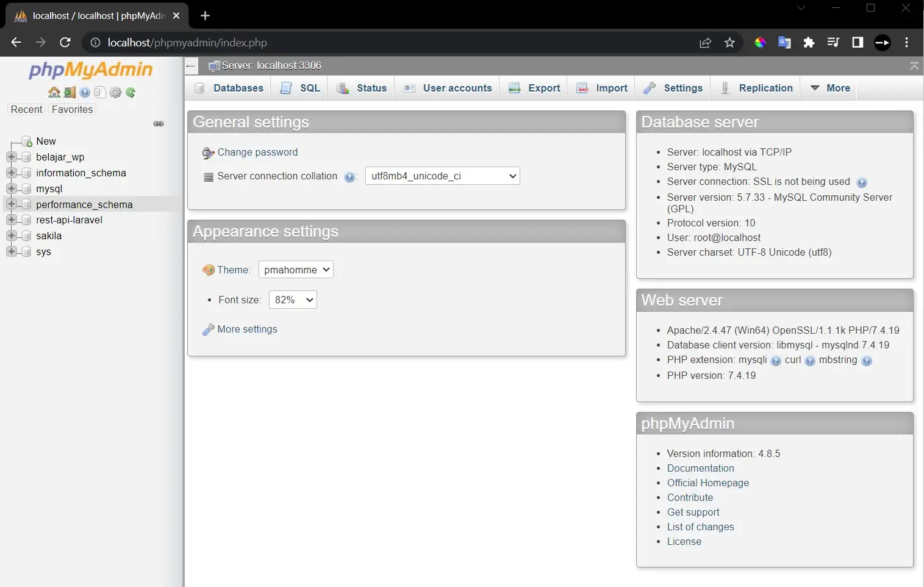The height and width of the screenshot is (587, 924).
Task: Expand the information_schema database node
Action: (11, 173)
